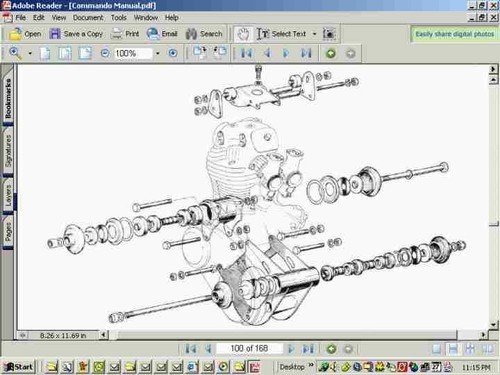Open the Select Text tool dropdown arrow
Image resolution: width=500 pixels, height=375 pixels.
(314, 34)
